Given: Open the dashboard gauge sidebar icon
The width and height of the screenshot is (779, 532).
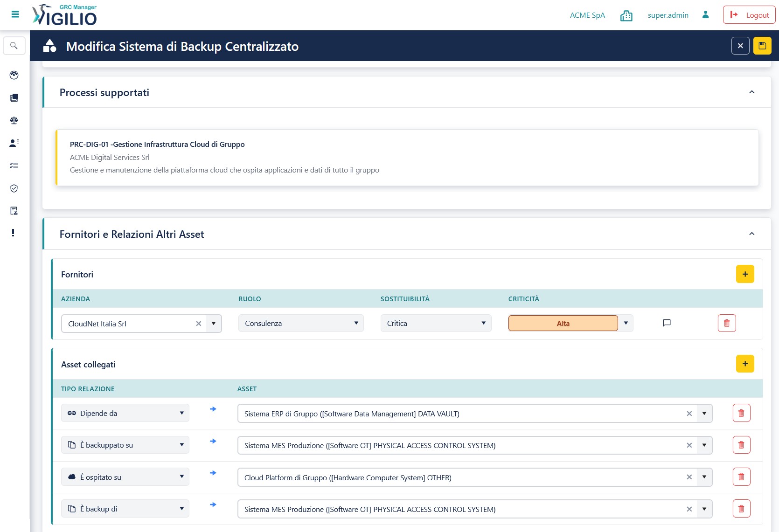Looking at the screenshot, I should pos(14,75).
